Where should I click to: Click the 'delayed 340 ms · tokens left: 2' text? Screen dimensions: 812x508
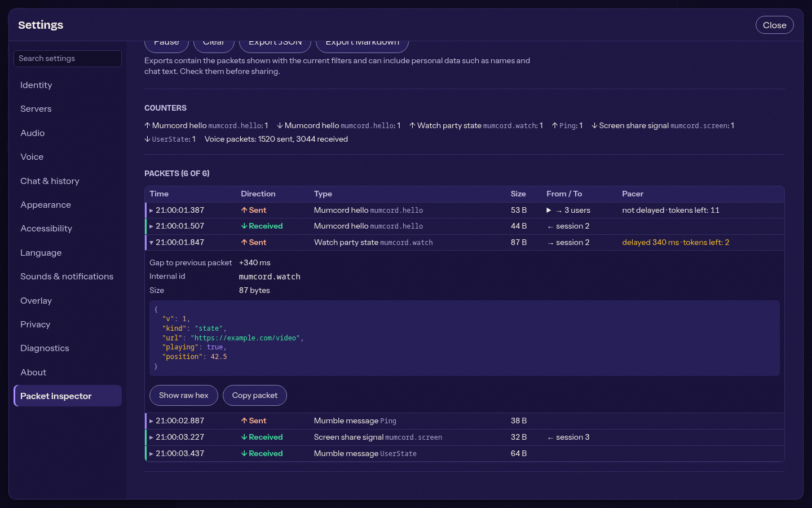pos(676,242)
